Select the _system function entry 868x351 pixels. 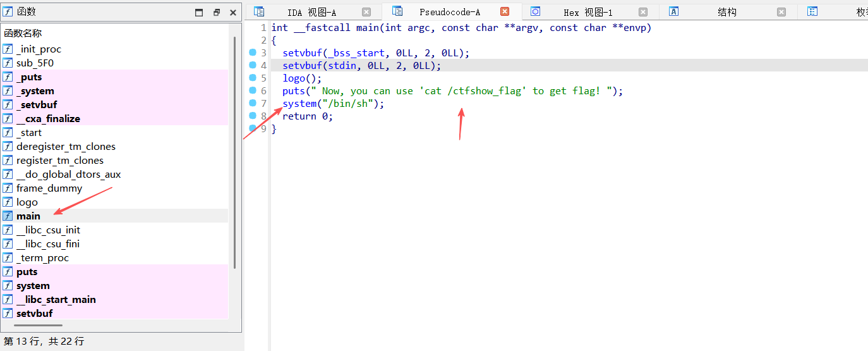coord(35,91)
